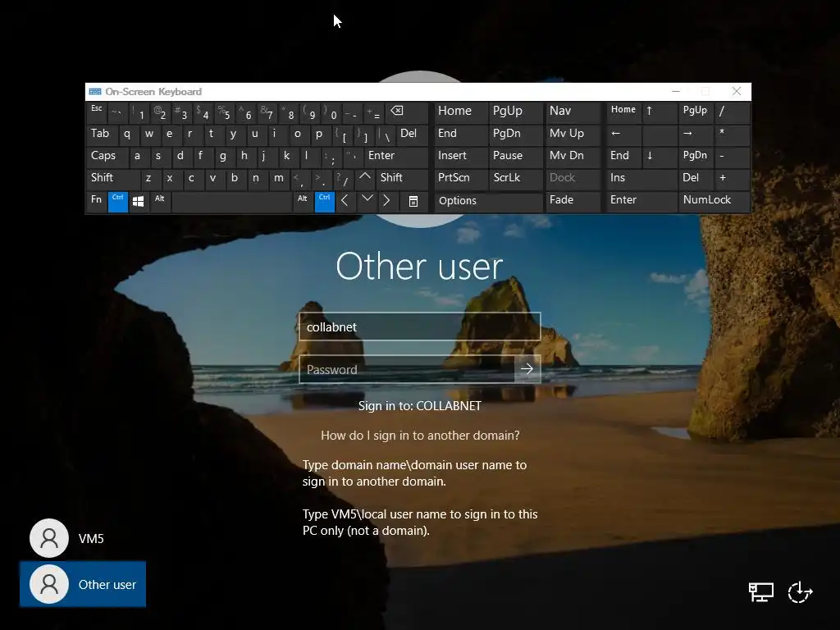Click the spacebar key
This screenshot has height=630, width=840.
coord(232,202)
